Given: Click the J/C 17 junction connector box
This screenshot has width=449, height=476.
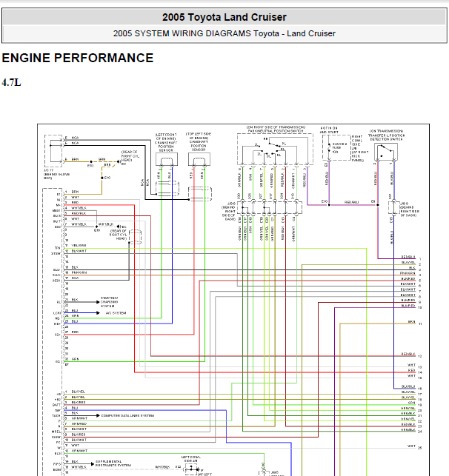Looking at the screenshot, I should point(53,151).
